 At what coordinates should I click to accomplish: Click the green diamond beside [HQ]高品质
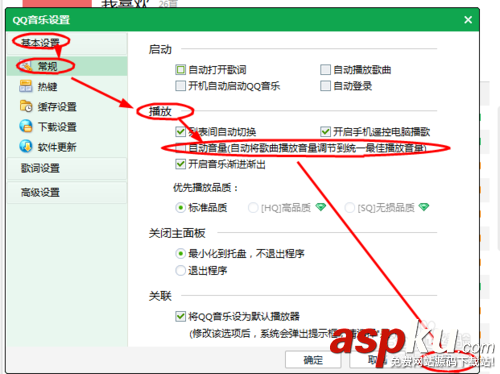tap(321, 207)
